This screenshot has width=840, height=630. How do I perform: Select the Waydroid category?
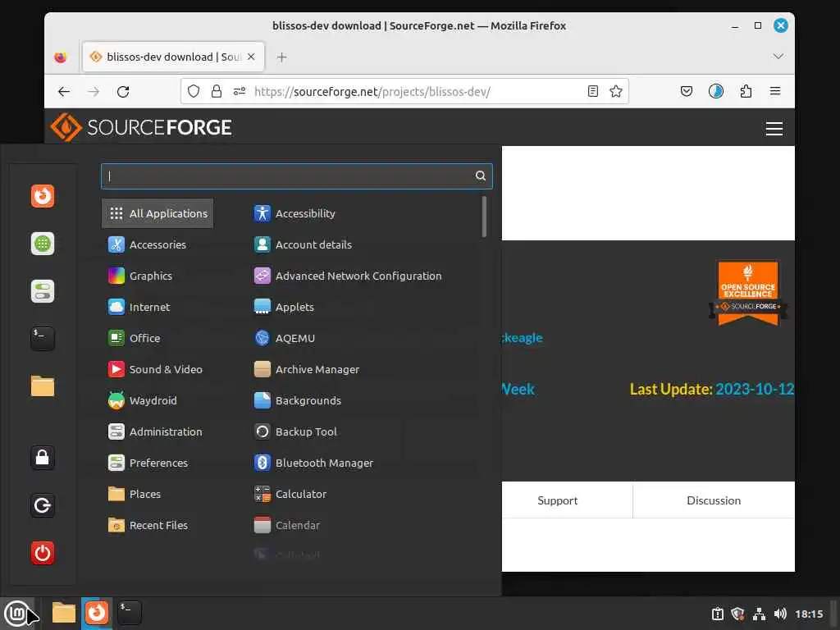(157, 400)
